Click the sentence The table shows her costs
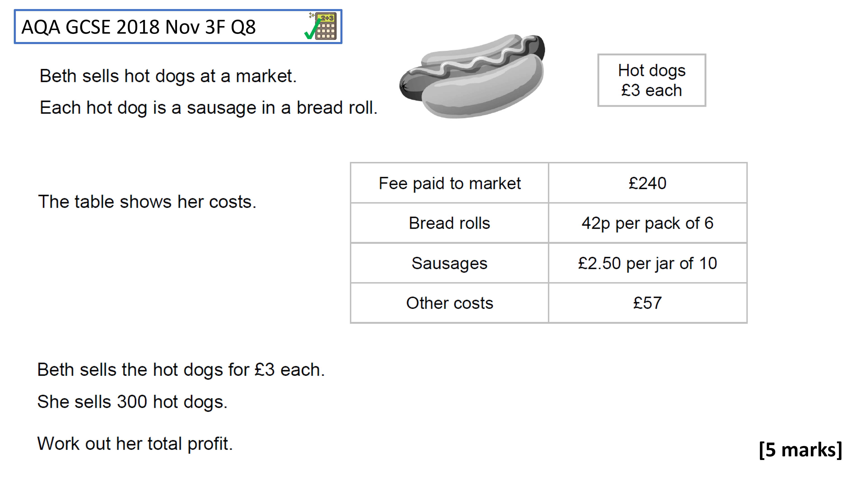 (147, 202)
